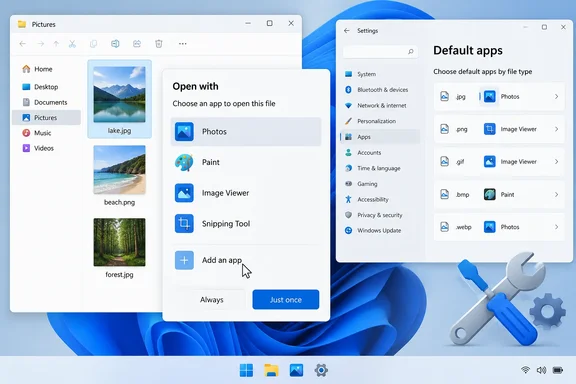Image resolution: width=576 pixels, height=384 pixels.
Task: Click the rename icon in Pictures toolbar
Action: [115, 44]
